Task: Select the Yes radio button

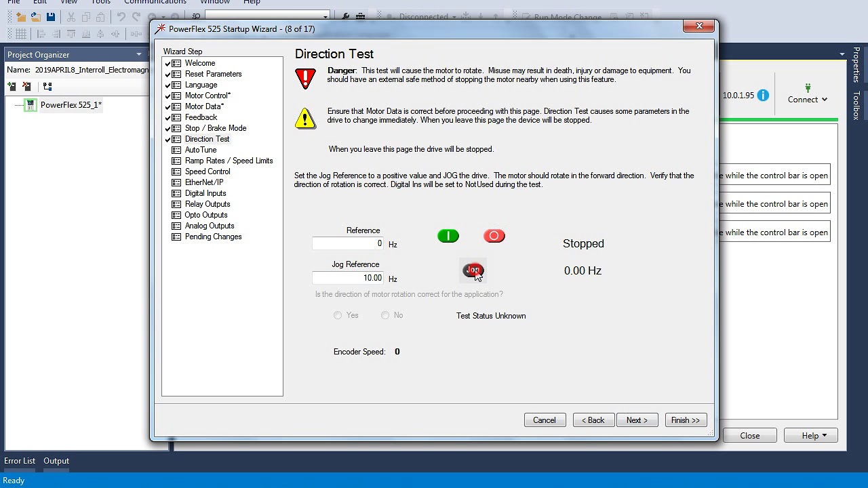Action: coord(338,315)
